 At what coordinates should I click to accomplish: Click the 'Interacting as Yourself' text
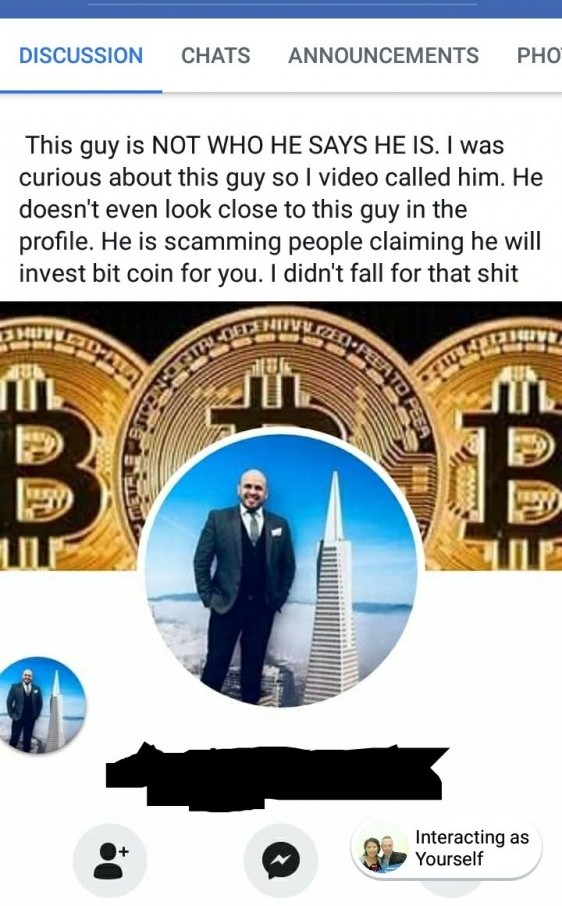(472, 848)
